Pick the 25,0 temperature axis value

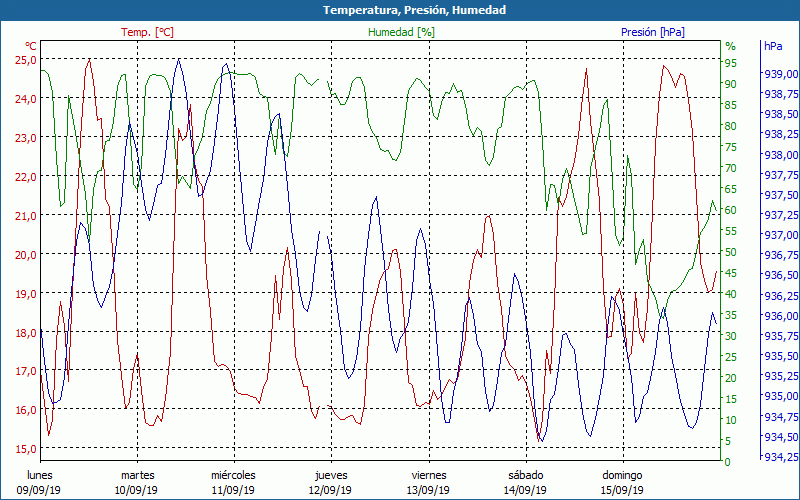click(x=27, y=60)
